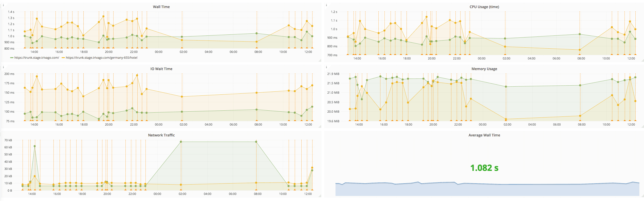Show info icon on CPU Usage (time) panel
The height and width of the screenshot is (201, 644).
(x=326, y=5)
